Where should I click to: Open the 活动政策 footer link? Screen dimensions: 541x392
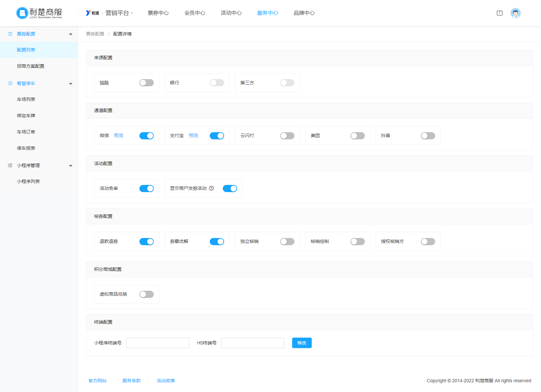[x=166, y=381]
